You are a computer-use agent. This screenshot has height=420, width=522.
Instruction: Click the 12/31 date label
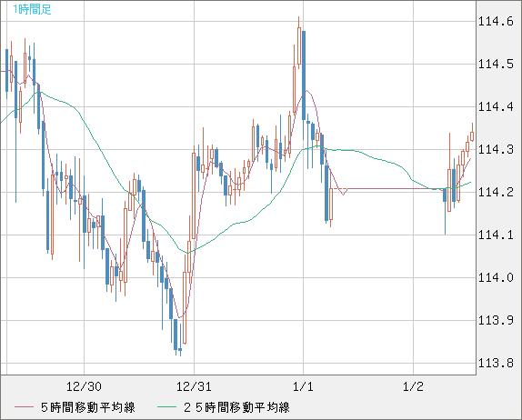click(x=194, y=386)
